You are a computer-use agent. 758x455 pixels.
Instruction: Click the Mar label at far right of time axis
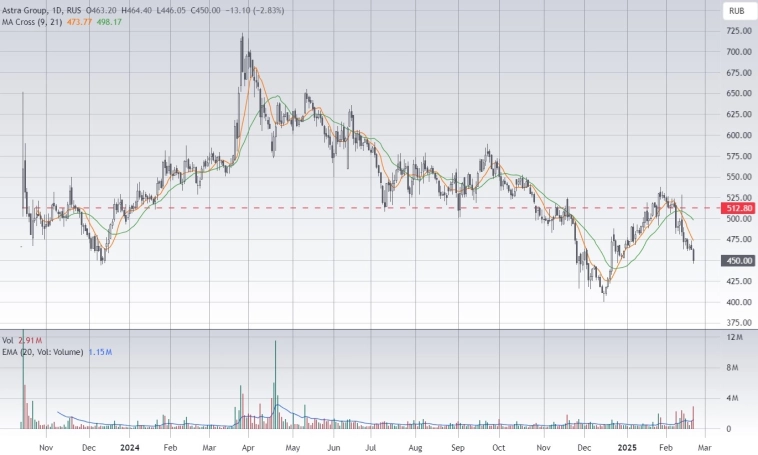[x=705, y=447]
